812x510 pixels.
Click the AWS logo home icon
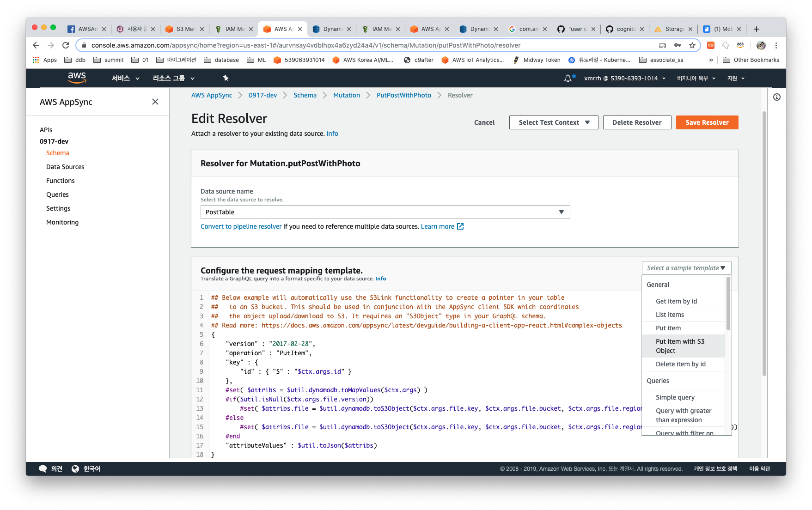pyautogui.click(x=77, y=78)
